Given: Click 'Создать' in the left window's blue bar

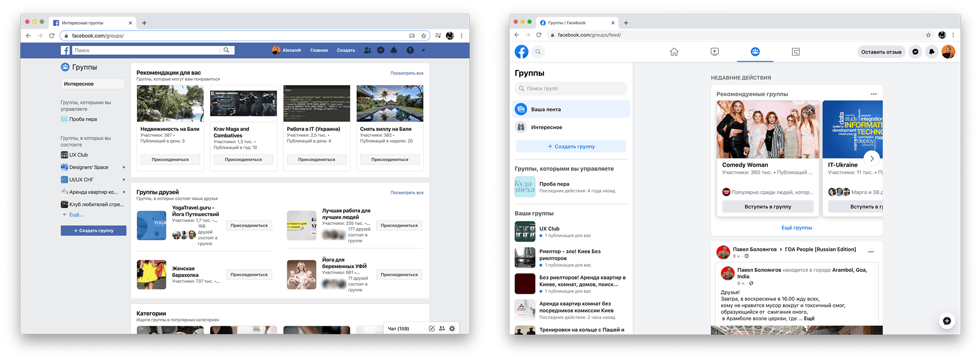Looking at the screenshot, I should pyautogui.click(x=345, y=50).
